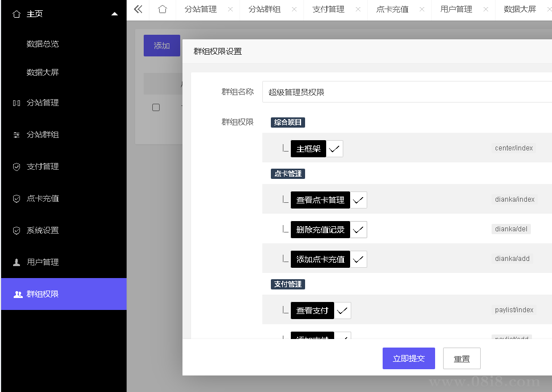Switch to the 支付管理 tab
Viewport: 552px width, 392px height.
328,10
